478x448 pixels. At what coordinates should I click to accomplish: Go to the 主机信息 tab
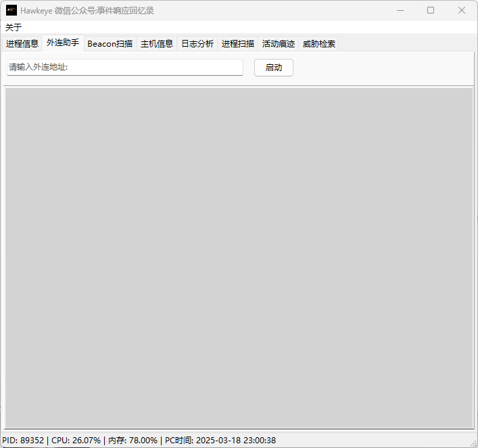157,43
